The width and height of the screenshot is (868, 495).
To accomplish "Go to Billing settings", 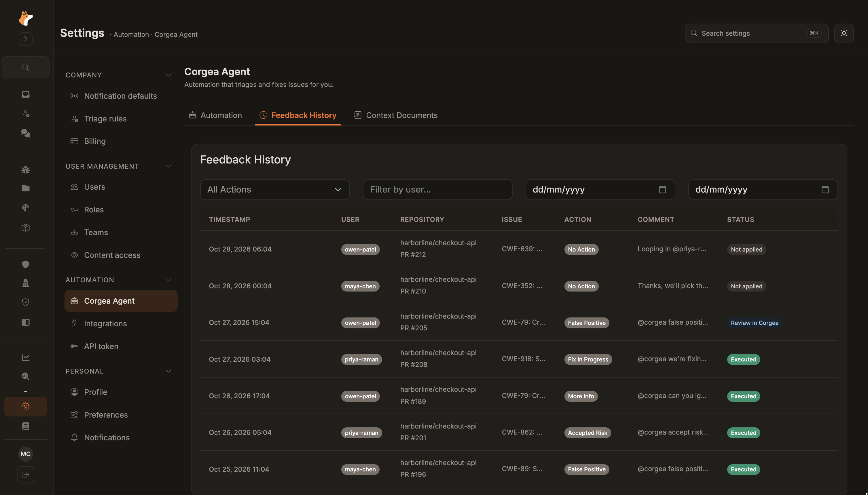I will point(121,141).
